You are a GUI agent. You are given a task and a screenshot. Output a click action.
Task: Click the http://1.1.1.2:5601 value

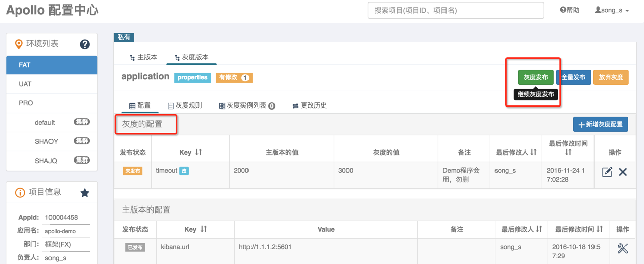point(265,247)
